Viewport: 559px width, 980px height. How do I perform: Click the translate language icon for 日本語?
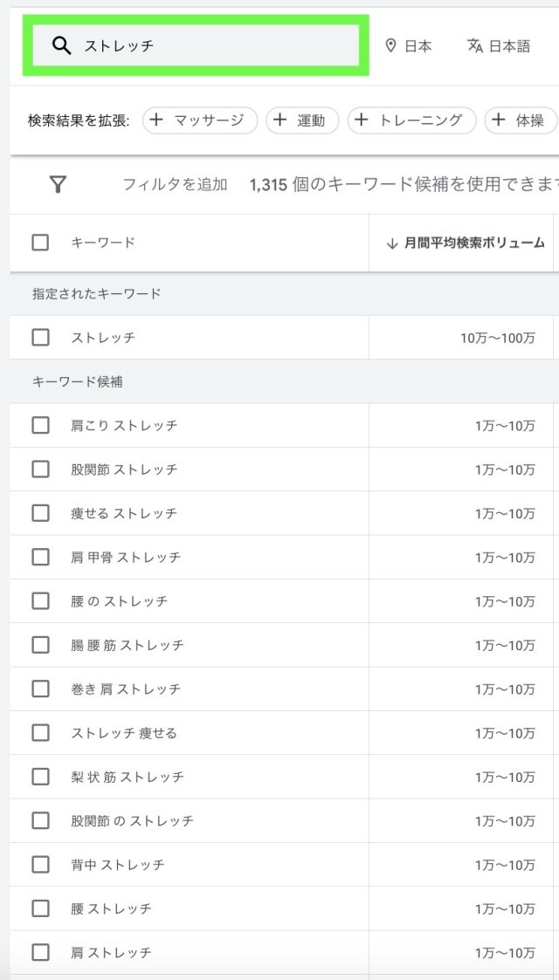(x=475, y=46)
